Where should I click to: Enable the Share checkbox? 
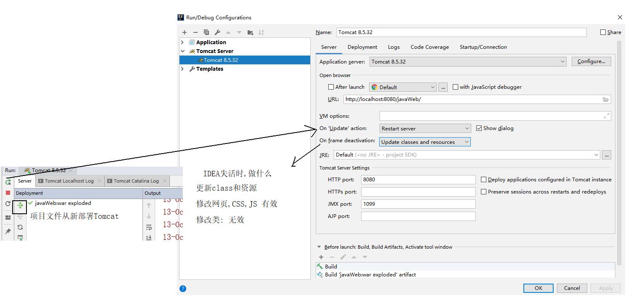coord(603,32)
